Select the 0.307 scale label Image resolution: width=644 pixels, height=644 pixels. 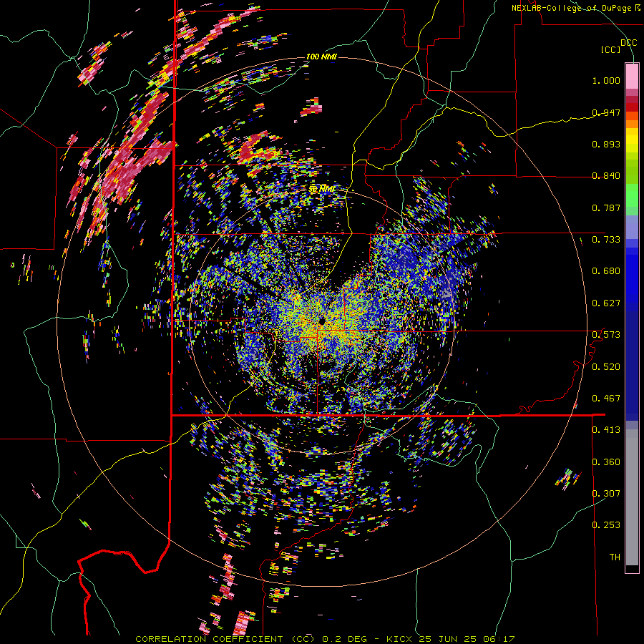606,493
